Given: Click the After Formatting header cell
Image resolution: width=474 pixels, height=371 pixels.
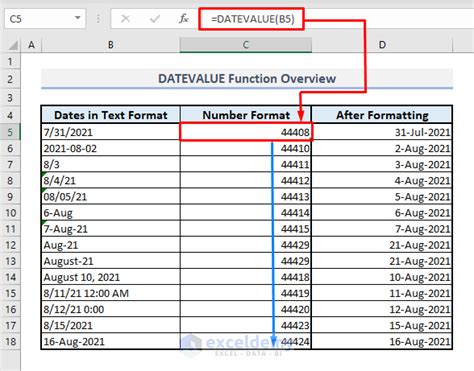Looking at the screenshot, I should tap(382, 115).
